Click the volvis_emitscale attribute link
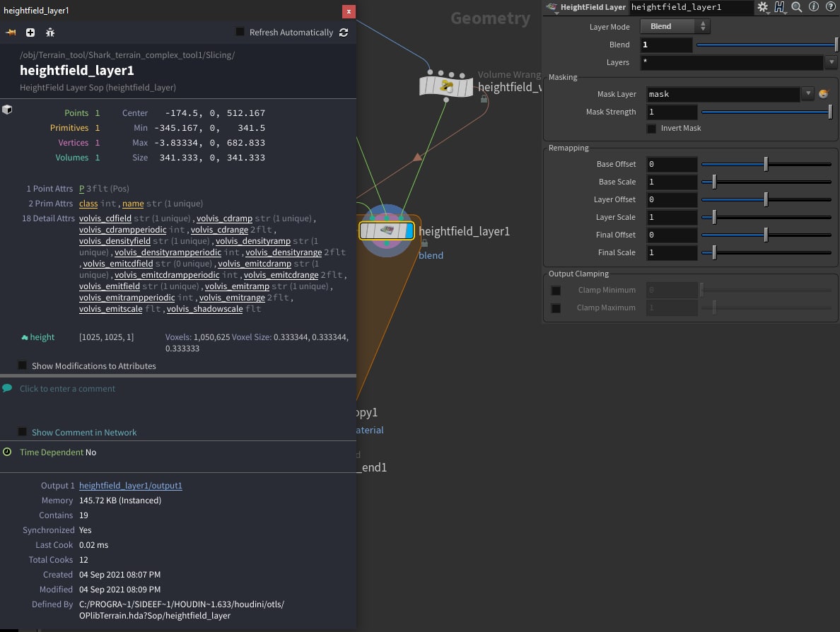Image resolution: width=840 pixels, height=632 pixels. [x=111, y=309]
